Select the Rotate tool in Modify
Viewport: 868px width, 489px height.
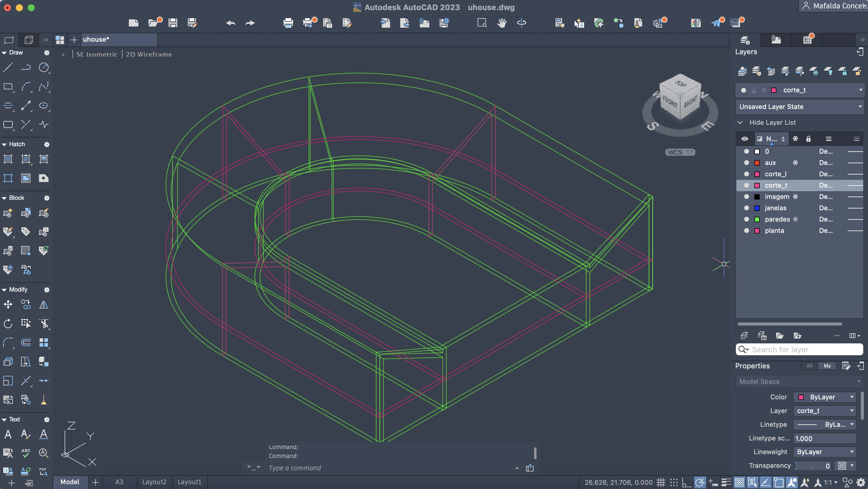(8, 324)
